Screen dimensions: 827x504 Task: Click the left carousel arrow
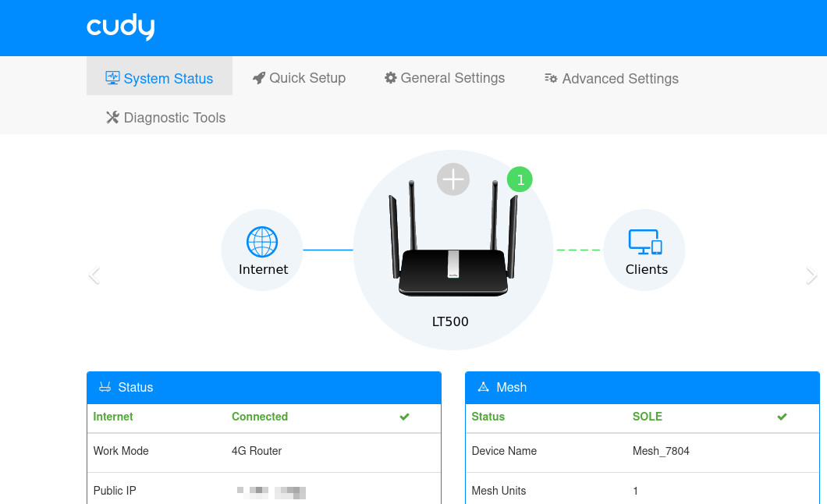click(x=94, y=275)
